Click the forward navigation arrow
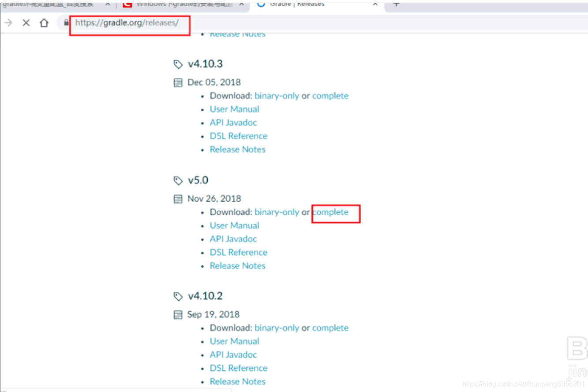588x392 pixels. pos(8,23)
